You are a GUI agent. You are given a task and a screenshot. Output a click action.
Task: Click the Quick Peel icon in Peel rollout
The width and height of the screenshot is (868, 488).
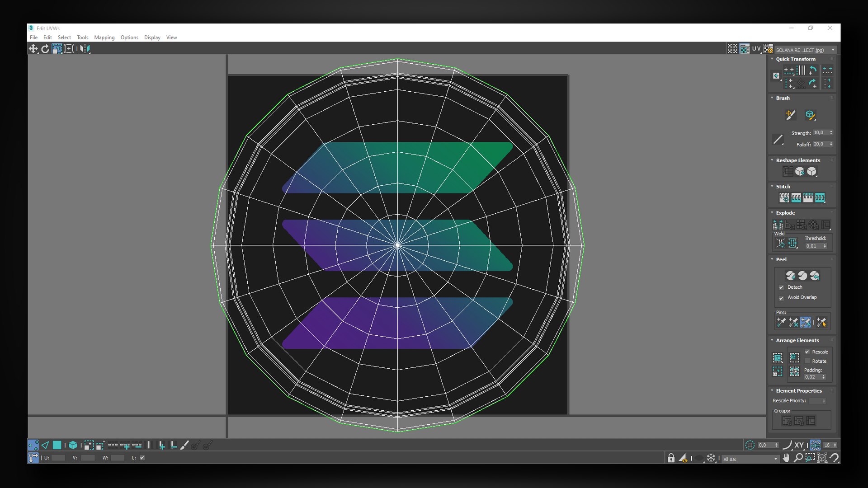(790, 276)
